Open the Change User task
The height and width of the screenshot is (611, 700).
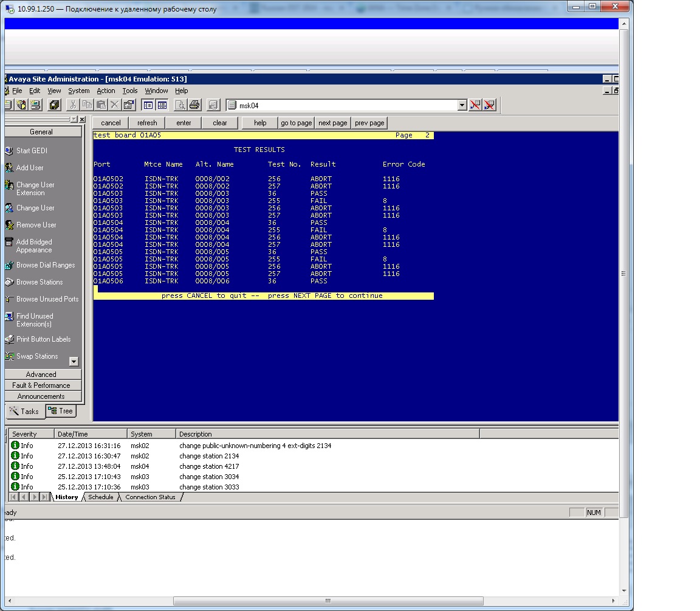point(35,208)
